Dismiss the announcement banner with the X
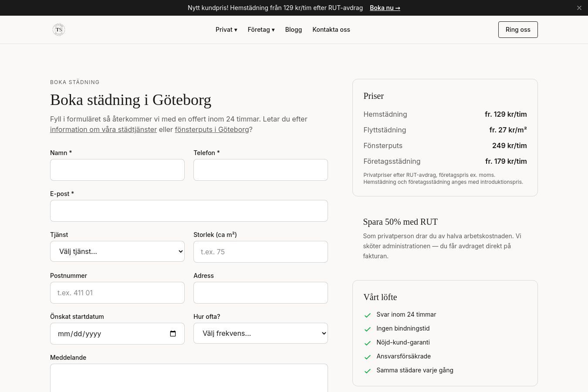 [579, 8]
